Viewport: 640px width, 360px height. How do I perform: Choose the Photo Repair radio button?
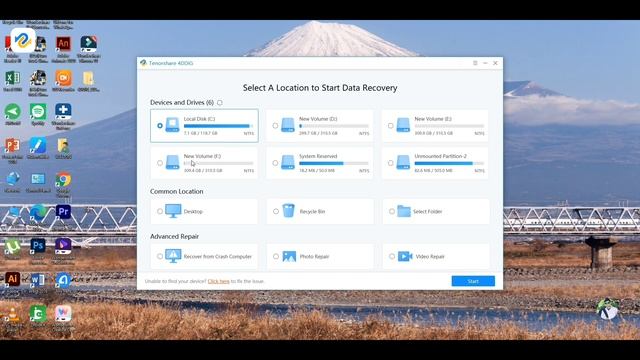(x=276, y=256)
